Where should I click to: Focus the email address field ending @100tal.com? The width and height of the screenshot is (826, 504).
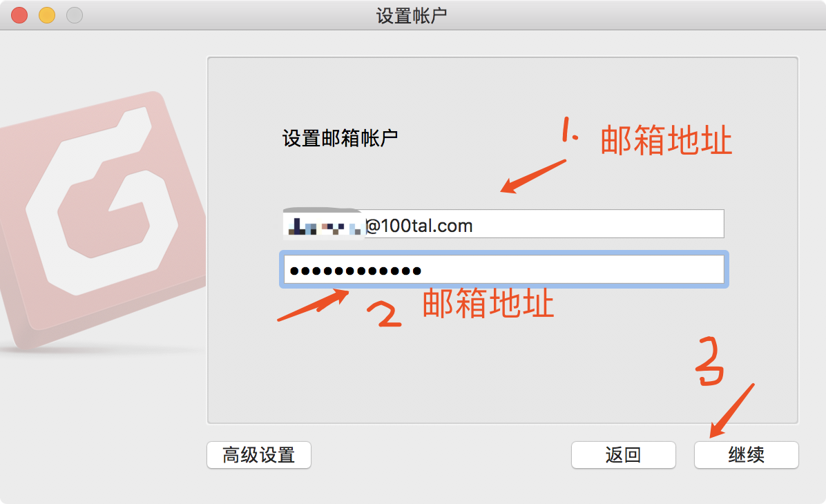[x=503, y=224]
